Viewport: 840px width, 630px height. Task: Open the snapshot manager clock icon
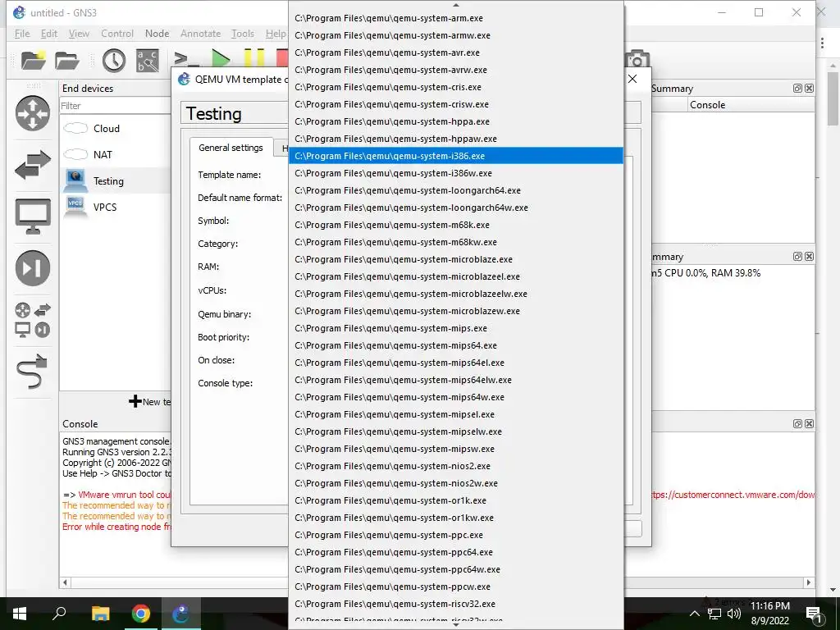[113, 60]
